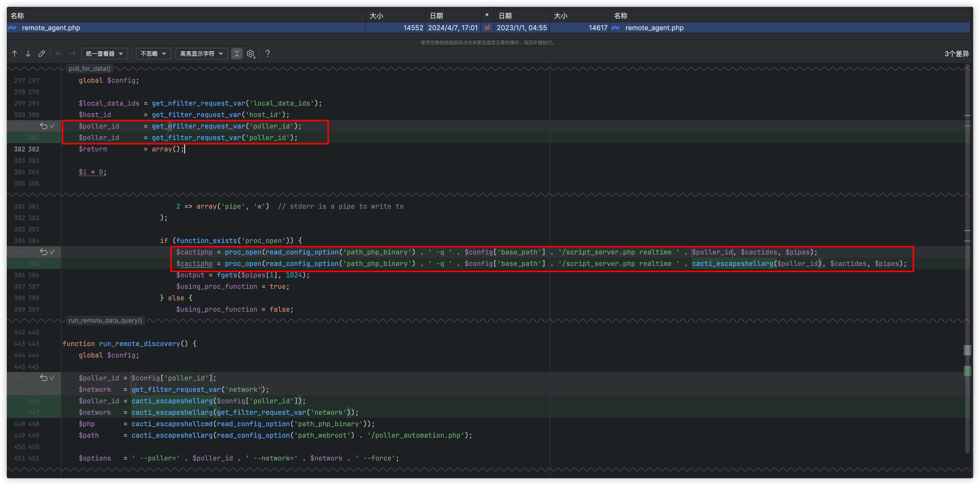Sort by left 名称 column header
The image size is (980, 485).
coord(186,16)
